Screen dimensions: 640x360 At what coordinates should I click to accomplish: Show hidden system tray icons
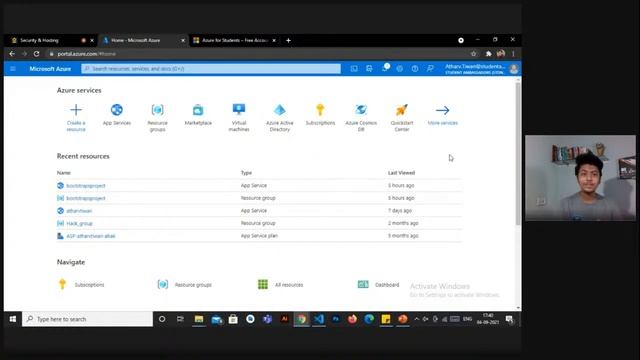point(416,319)
